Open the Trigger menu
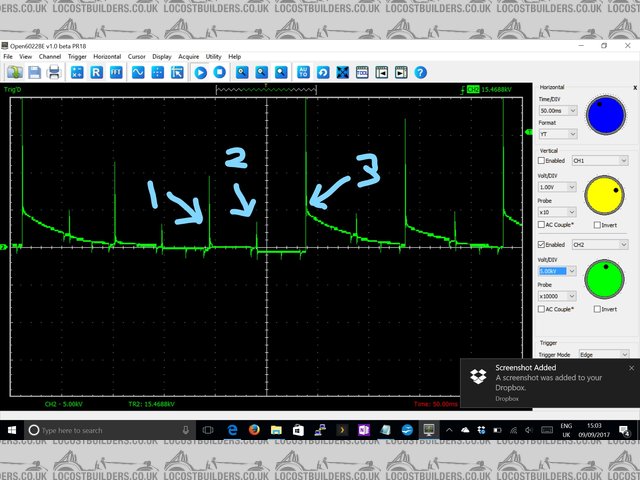The height and width of the screenshot is (480, 640). click(x=77, y=57)
